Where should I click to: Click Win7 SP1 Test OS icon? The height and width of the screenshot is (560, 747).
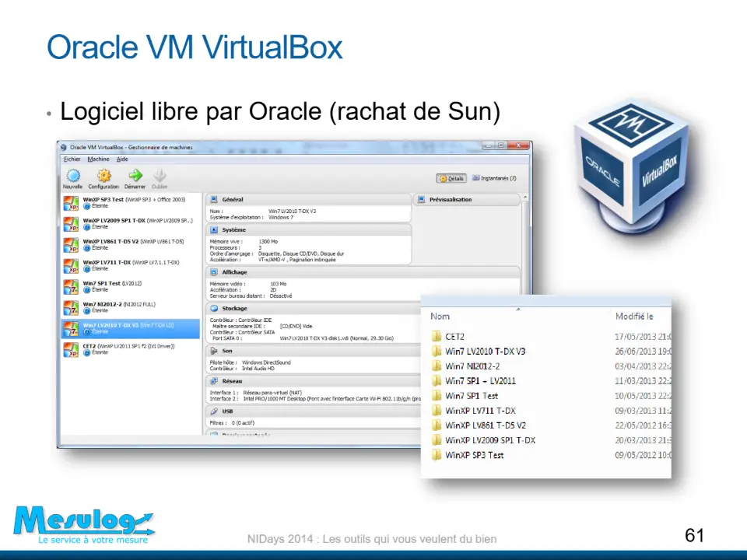coord(71,287)
